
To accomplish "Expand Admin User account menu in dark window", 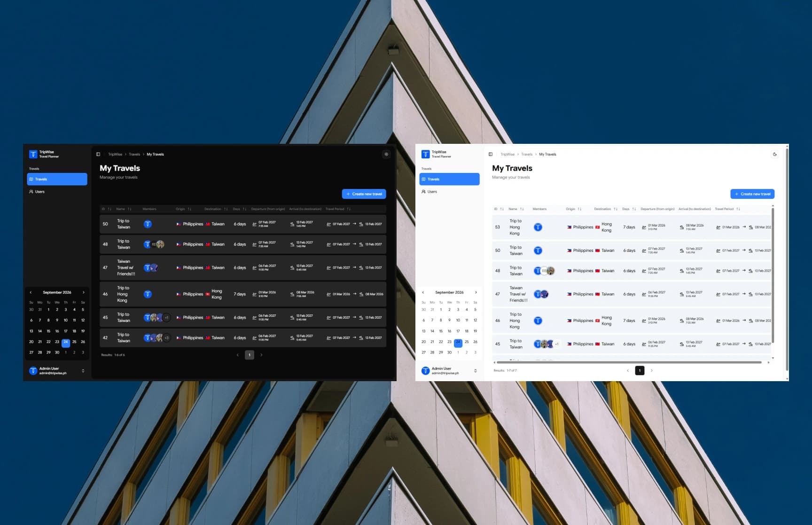I will pyautogui.click(x=83, y=371).
